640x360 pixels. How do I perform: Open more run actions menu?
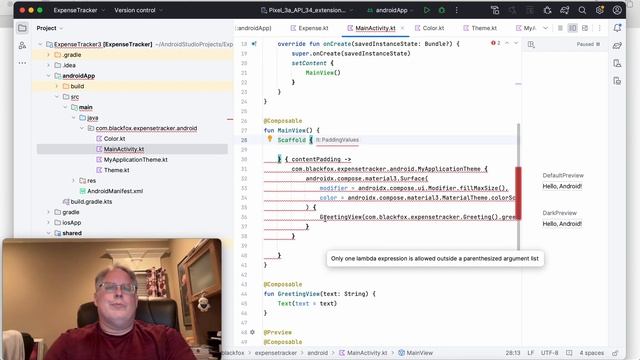tap(456, 10)
